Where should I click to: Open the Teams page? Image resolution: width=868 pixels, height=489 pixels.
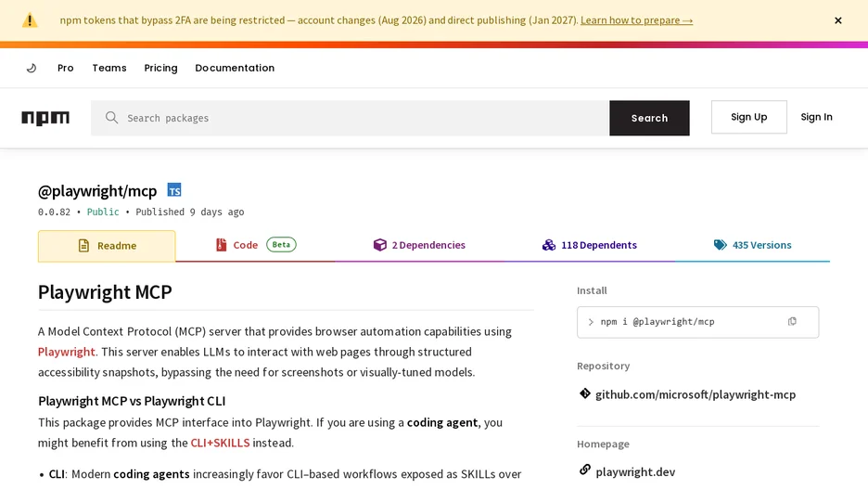109,68
